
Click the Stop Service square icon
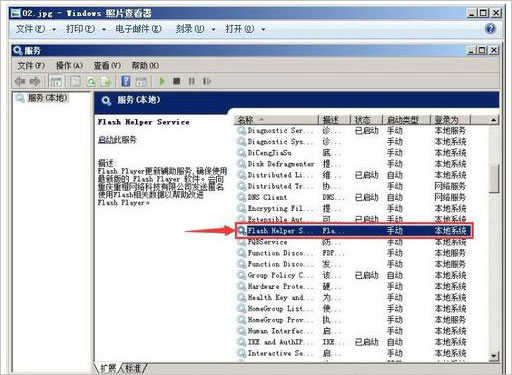coord(177,81)
